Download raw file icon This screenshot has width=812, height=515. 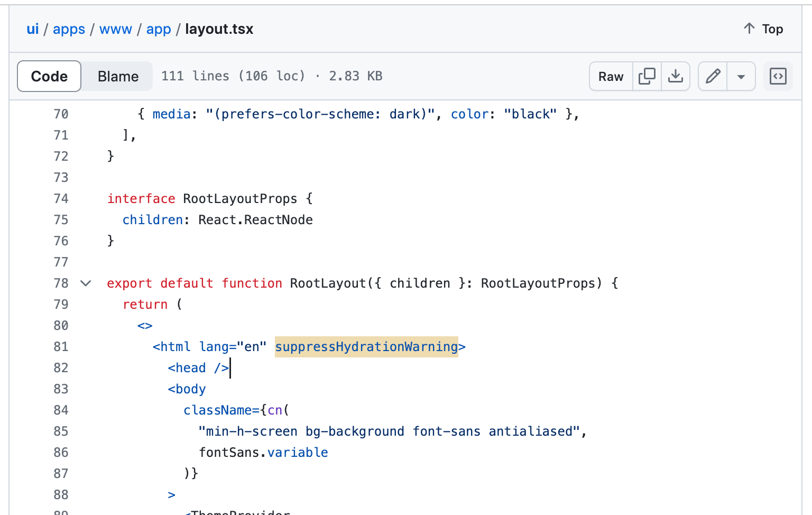(x=675, y=76)
